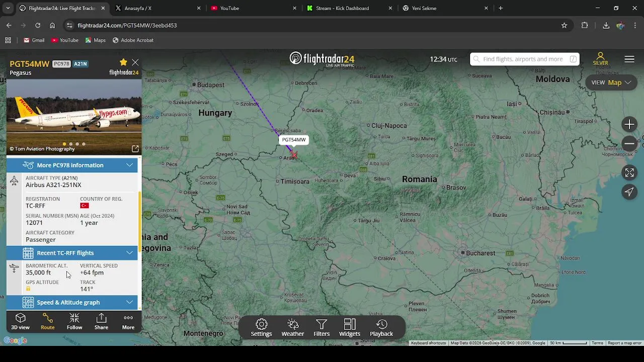Open the Adobe Acrobat bookmark
The height and width of the screenshot is (362, 644).
[133, 40]
